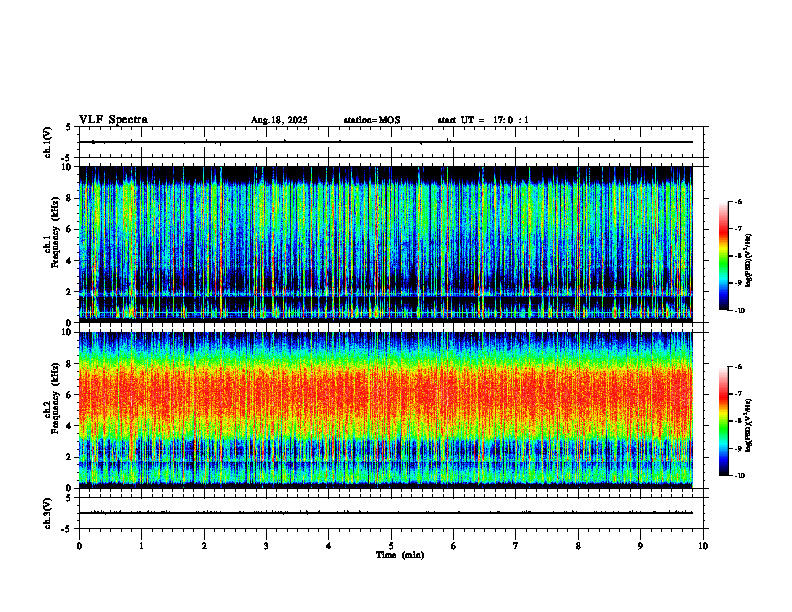Click the ch.3 voltage waveform trace

pos(386,513)
